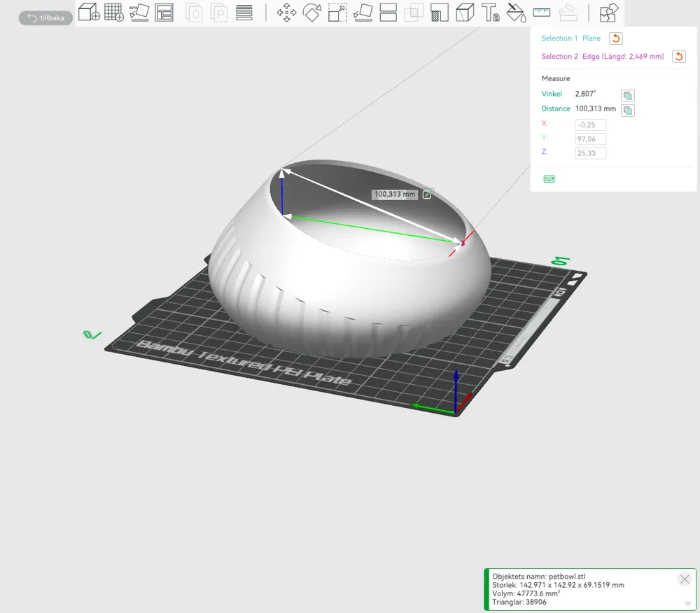
Task: Arrange all objects using toolbar icon
Action: 164,13
